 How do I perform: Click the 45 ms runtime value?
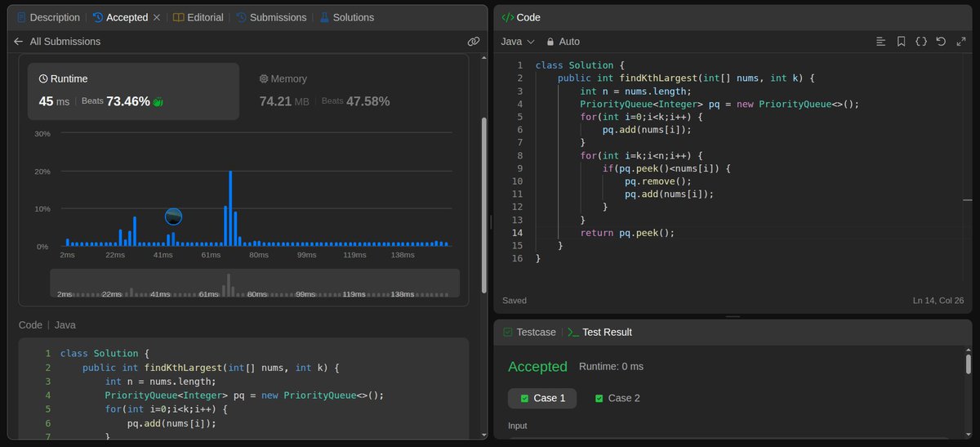(x=54, y=101)
